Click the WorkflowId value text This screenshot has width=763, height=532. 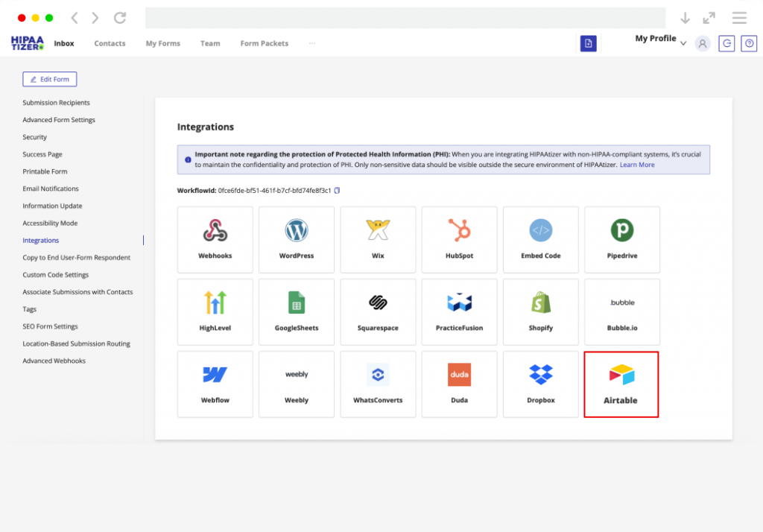tap(274, 190)
